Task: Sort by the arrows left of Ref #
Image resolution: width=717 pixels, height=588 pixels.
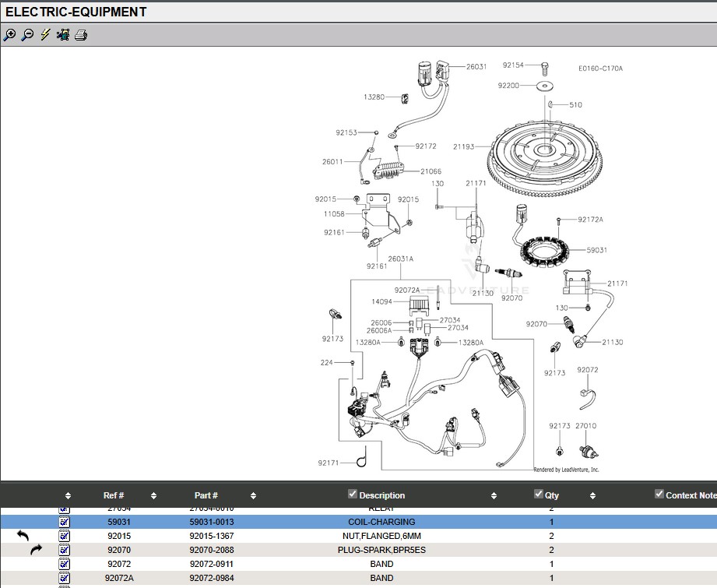Action: tap(68, 495)
